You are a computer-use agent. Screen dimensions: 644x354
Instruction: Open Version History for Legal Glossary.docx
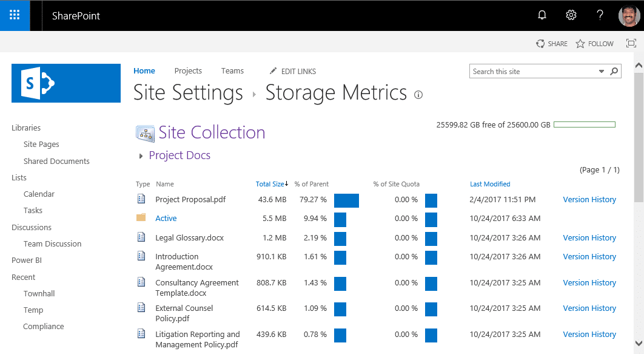coord(589,237)
